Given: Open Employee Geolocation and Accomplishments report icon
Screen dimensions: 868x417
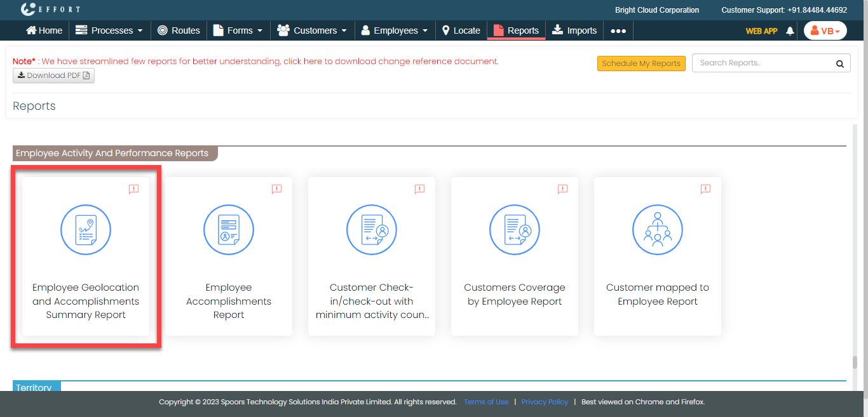Looking at the screenshot, I should click(86, 230).
